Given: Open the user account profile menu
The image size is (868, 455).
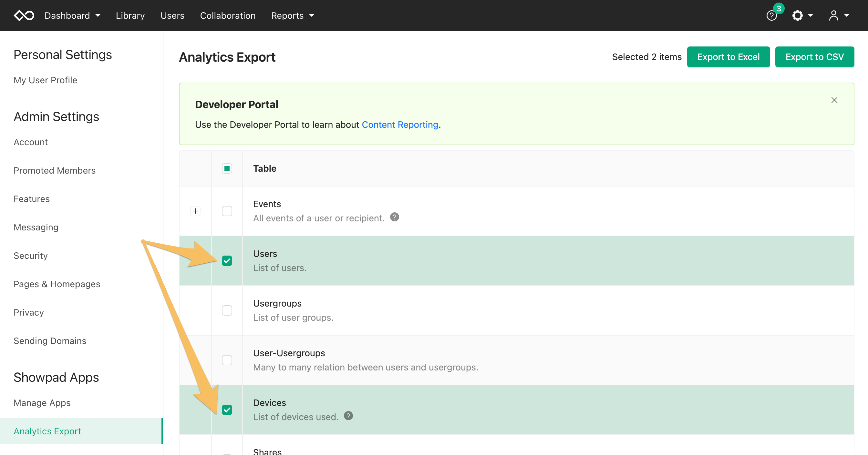Looking at the screenshot, I should click(838, 15).
